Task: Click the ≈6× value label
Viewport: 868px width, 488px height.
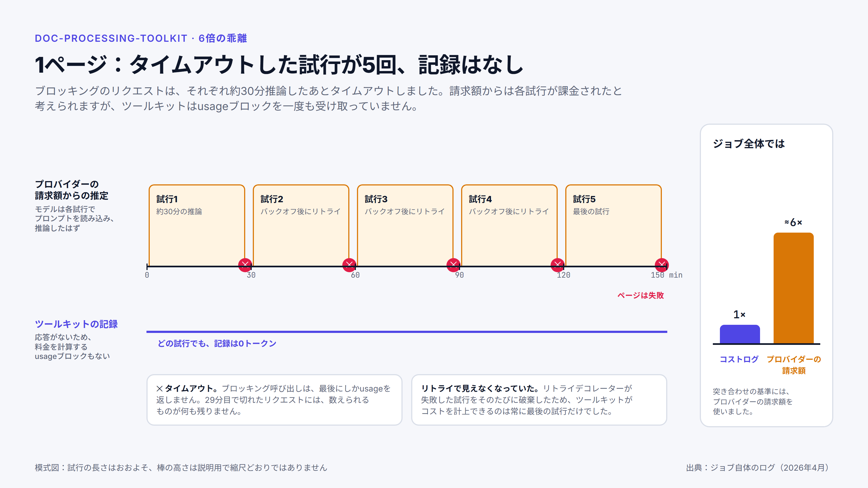Action: pyautogui.click(x=793, y=222)
